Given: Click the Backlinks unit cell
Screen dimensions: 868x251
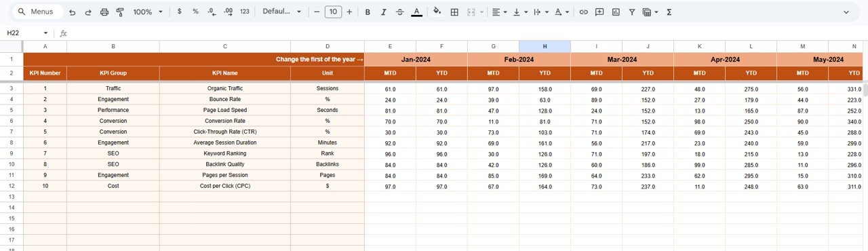Looking at the screenshot, I should [x=328, y=164].
